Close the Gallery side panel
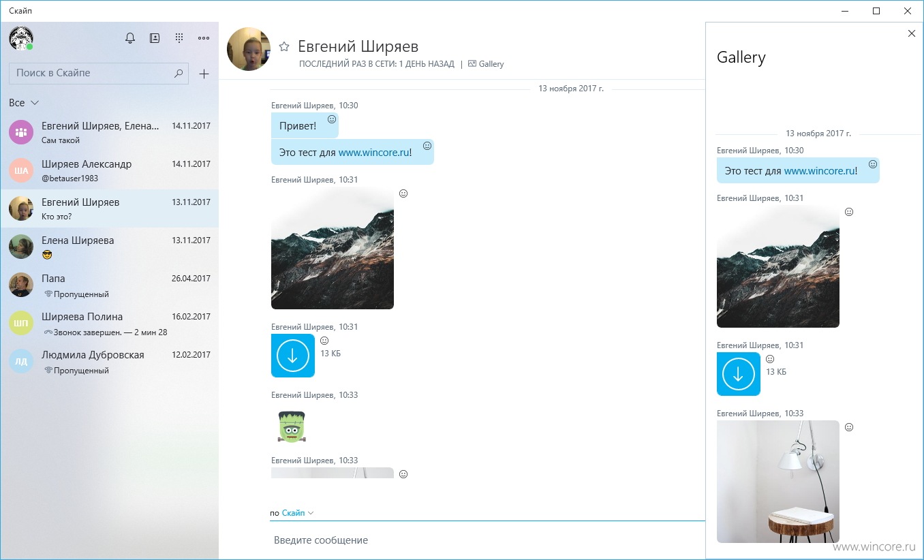The width and height of the screenshot is (924, 560). coord(912,33)
